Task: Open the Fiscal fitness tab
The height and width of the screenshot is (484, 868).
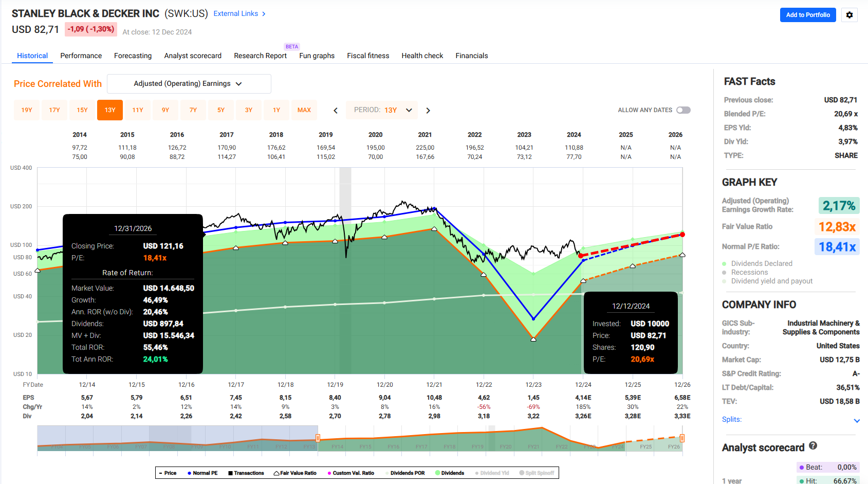Action: (x=368, y=56)
